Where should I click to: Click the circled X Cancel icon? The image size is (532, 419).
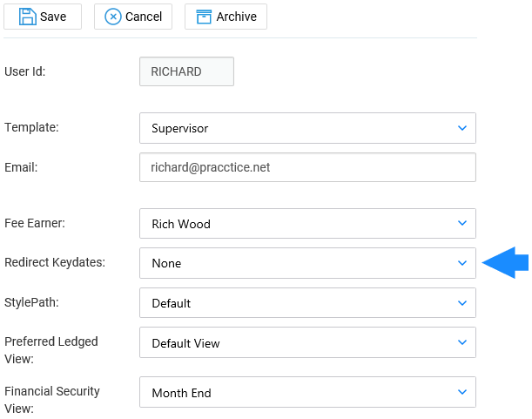pyautogui.click(x=113, y=17)
